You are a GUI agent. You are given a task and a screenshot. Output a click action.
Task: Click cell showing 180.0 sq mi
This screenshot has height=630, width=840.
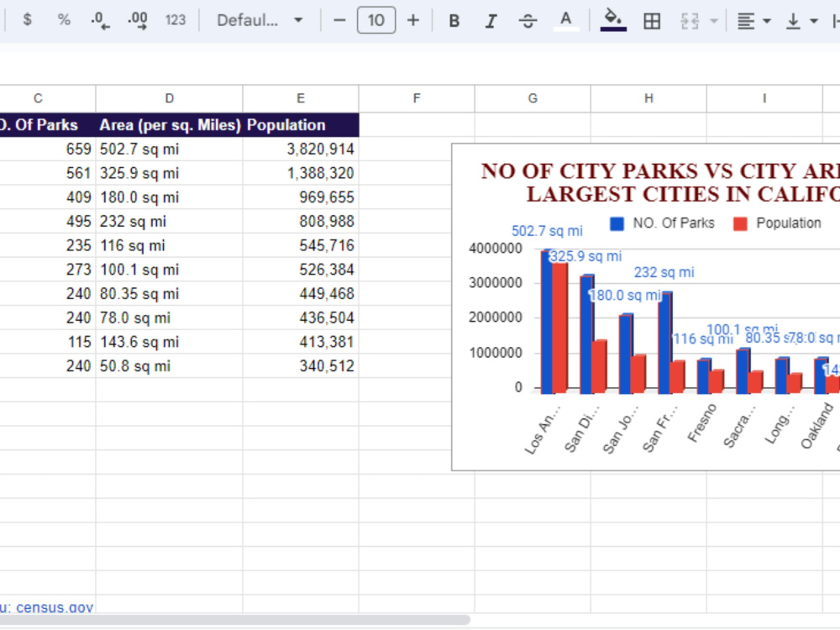(170, 197)
